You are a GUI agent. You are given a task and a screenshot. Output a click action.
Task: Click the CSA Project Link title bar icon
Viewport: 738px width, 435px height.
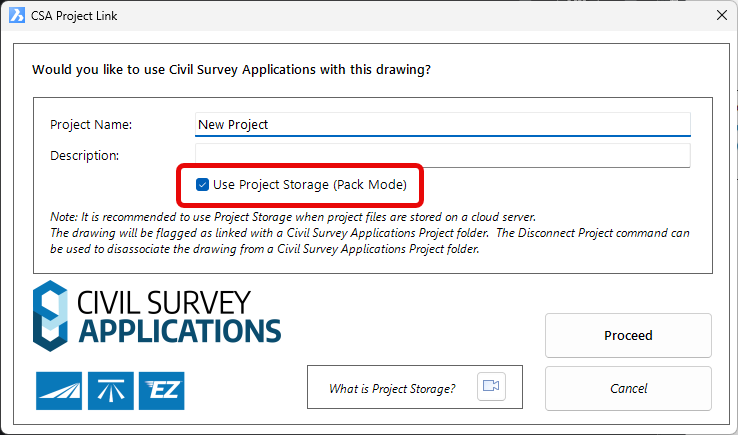click(x=17, y=15)
